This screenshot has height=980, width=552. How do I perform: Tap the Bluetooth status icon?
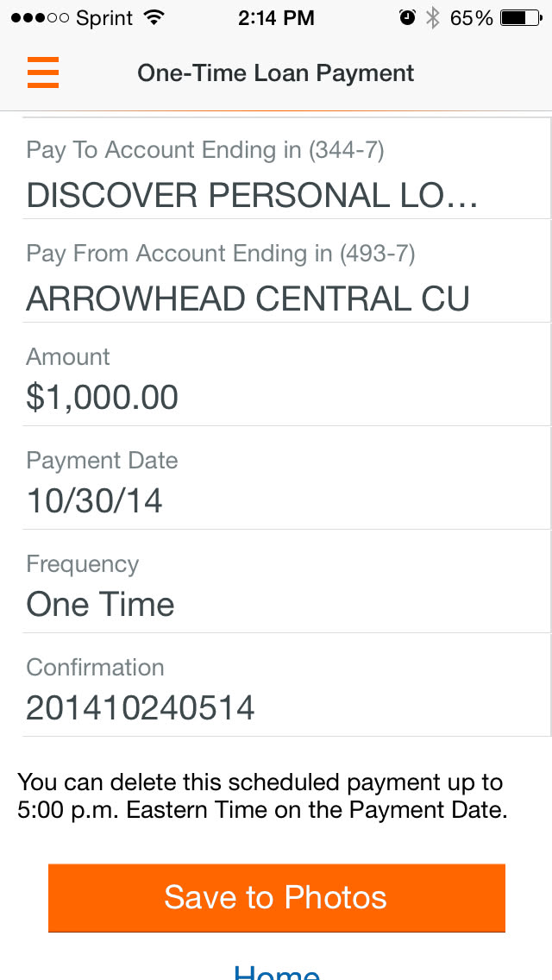click(433, 17)
